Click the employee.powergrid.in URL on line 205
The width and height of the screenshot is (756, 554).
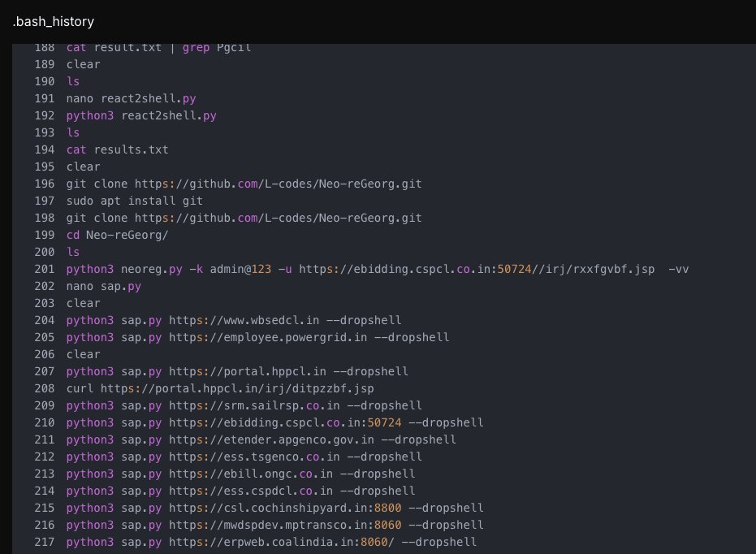click(x=268, y=337)
